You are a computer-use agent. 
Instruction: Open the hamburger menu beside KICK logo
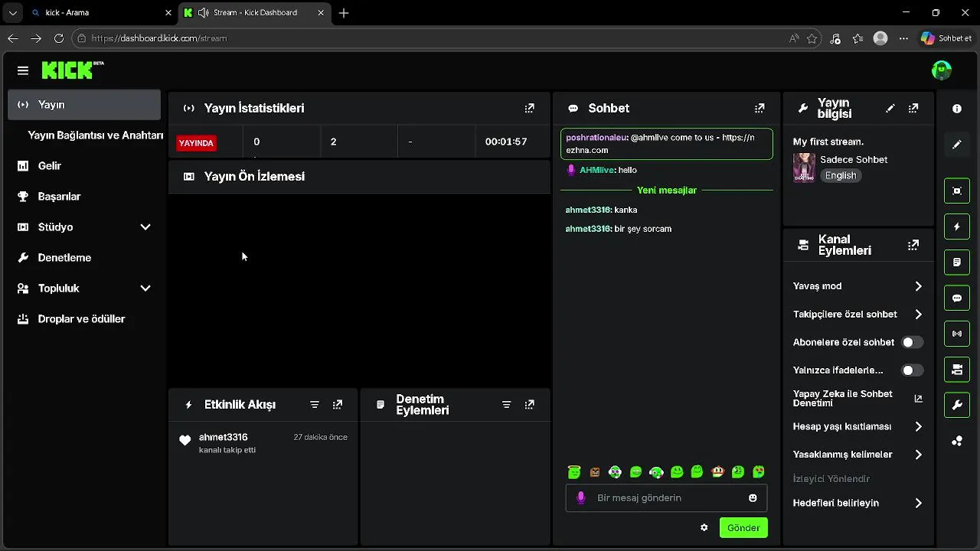point(23,70)
